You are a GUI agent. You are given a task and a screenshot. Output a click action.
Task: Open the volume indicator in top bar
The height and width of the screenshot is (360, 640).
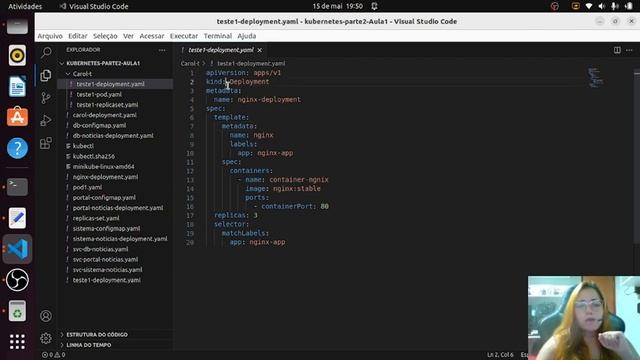coord(601,6)
